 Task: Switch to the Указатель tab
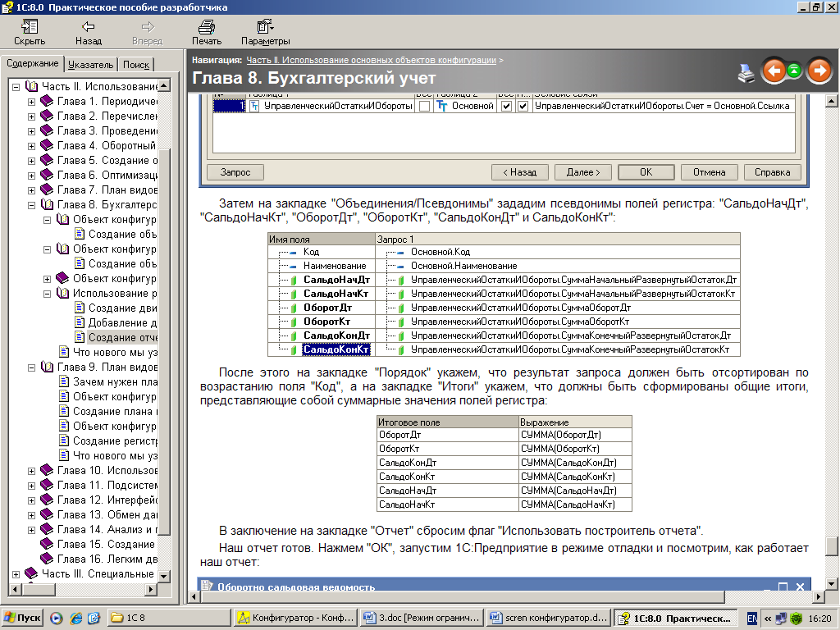[90, 65]
